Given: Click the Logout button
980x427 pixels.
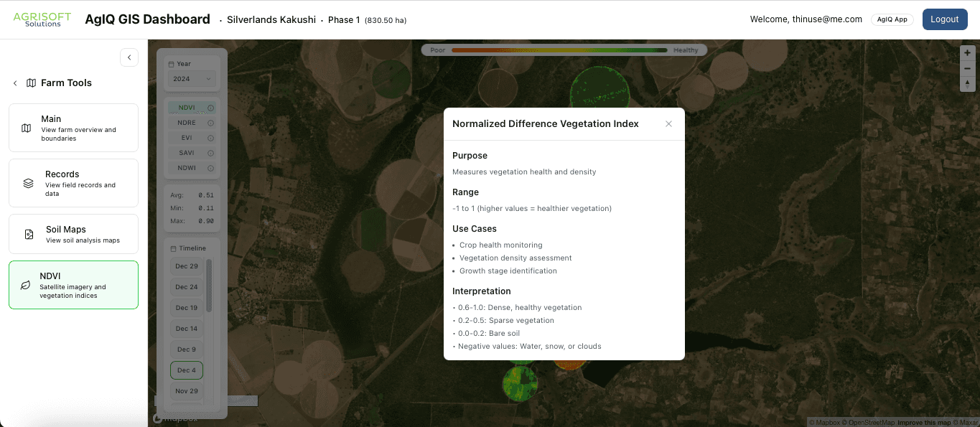Looking at the screenshot, I should 945,19.
